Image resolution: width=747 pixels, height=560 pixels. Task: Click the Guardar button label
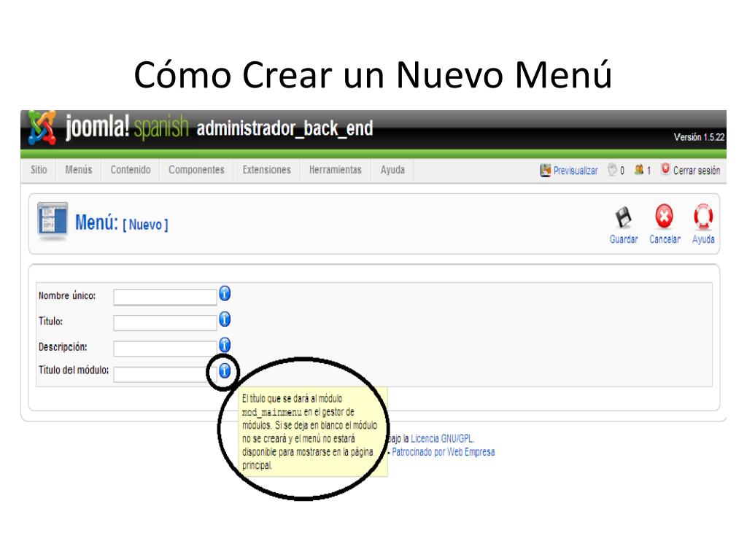[624, 239]
